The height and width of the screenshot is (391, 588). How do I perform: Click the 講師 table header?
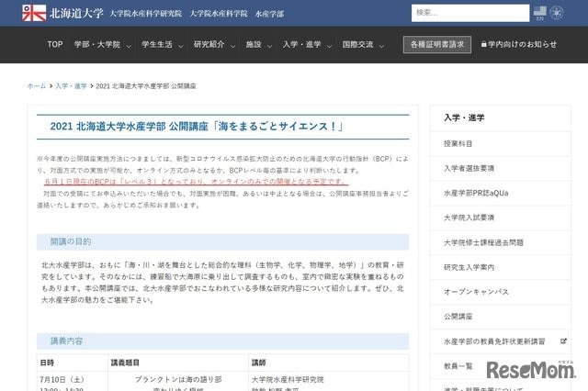coord(259,363)
